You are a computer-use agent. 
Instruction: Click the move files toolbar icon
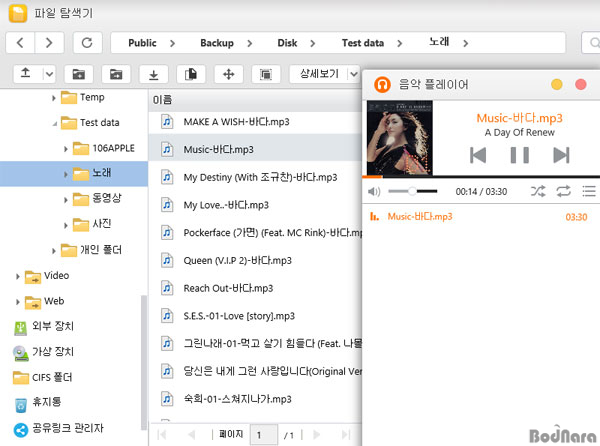(228, 73)
